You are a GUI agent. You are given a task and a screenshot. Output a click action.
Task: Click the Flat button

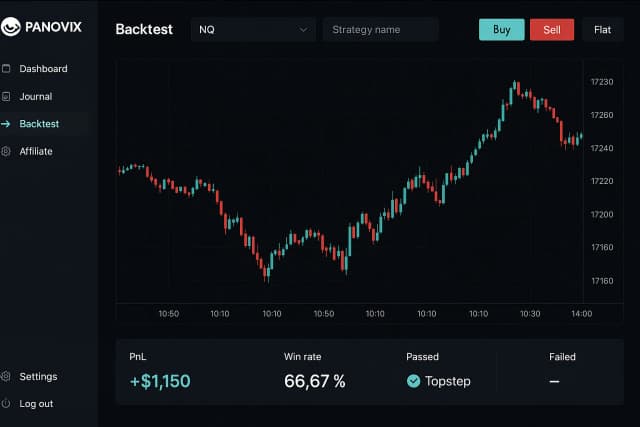pyautogui.click(x=602, y=30)
